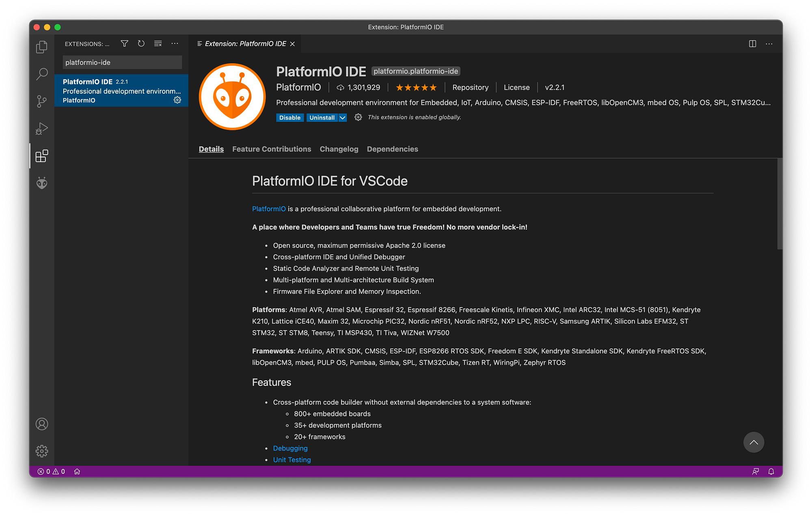Disable the PlatformIO IDE extension
Image resolution: width=812 pixels, height=516 pixels.
point(289,118)
